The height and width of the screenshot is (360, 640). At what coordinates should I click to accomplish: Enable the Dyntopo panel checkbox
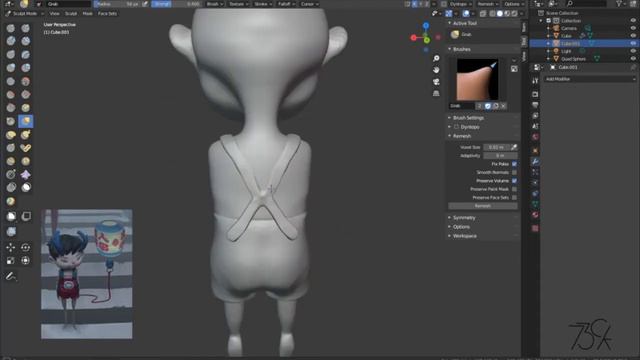(x=456, y=127)
